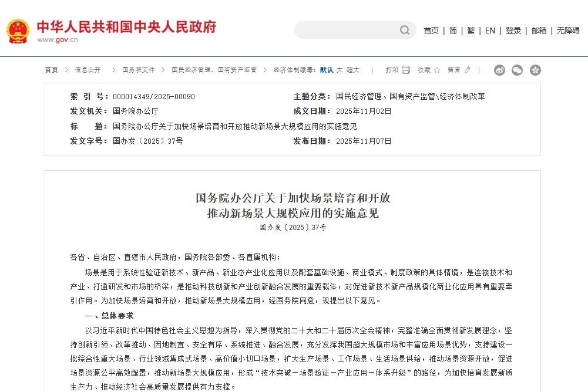Go to 国务院文件 in the breadcrumb
The height and width of the screenshot is (392, 588).
(x=139, y=70)
